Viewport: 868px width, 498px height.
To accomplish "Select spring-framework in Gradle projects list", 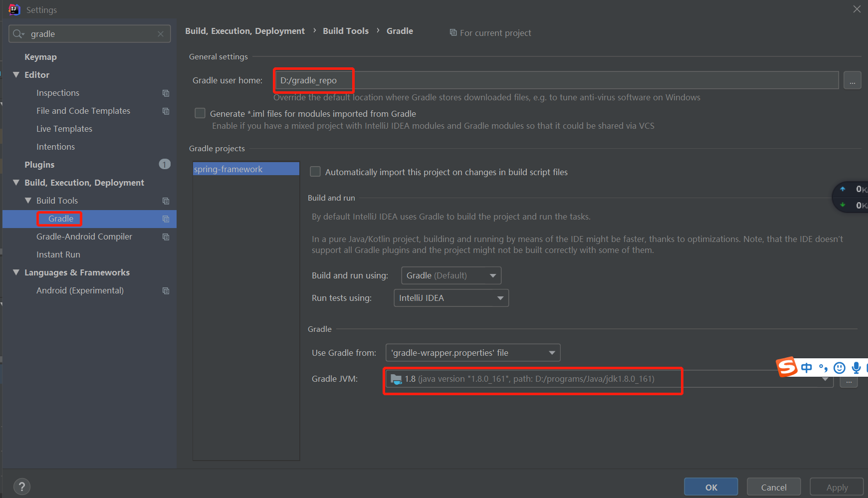I will tap(246, 169).
